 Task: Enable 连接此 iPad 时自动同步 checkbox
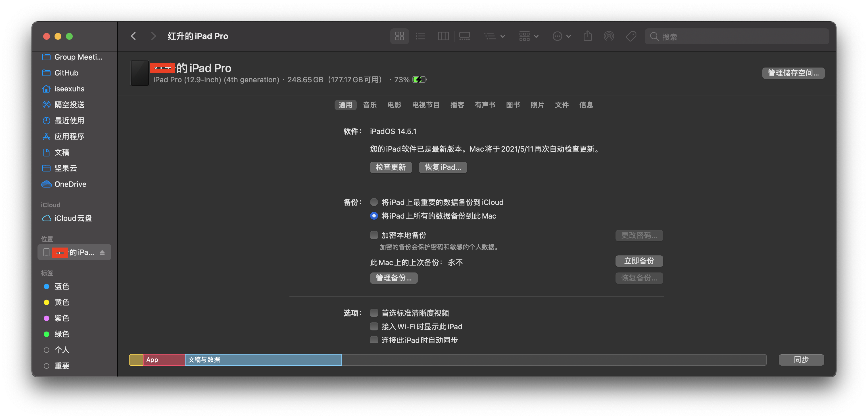click(x=374, y=340)
